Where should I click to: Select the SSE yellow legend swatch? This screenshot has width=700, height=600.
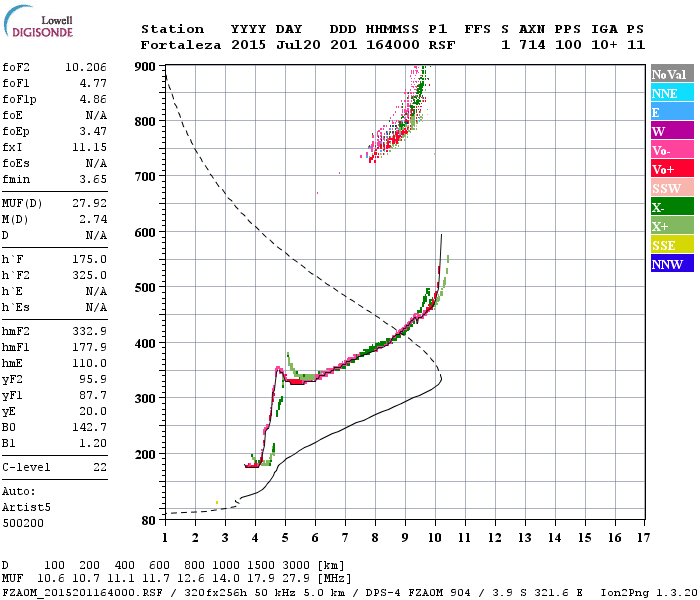(x=672, y=245)
